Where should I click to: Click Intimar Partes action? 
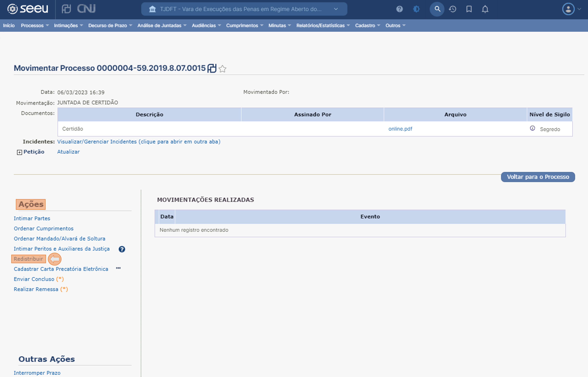click(32, 218)
